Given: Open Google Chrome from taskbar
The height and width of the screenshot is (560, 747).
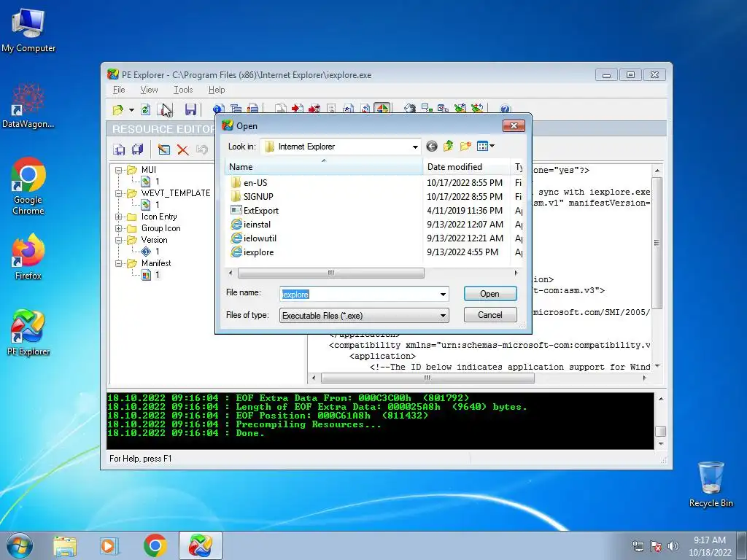Looking at the screenshot, I should (155, 545).
